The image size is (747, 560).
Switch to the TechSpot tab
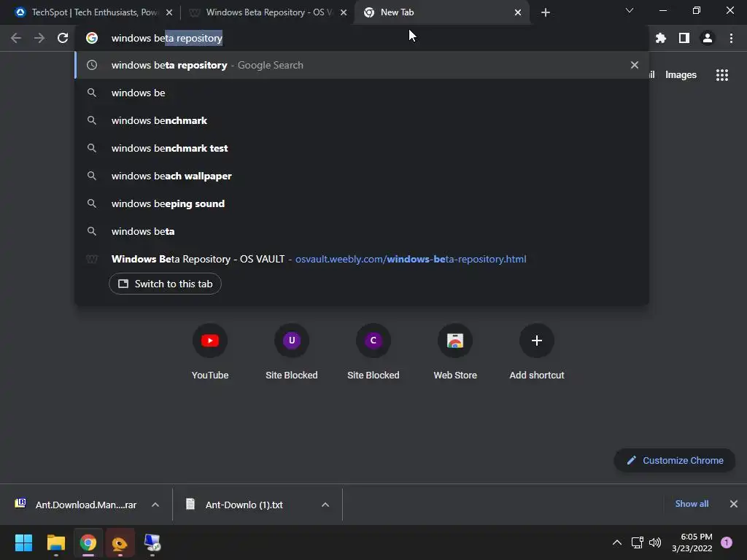(94, 12)
